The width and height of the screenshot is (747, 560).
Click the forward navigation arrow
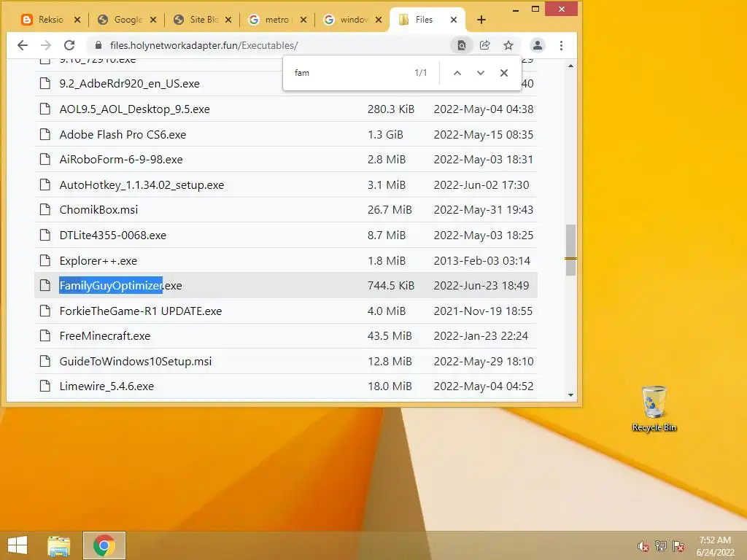[46, 45]
